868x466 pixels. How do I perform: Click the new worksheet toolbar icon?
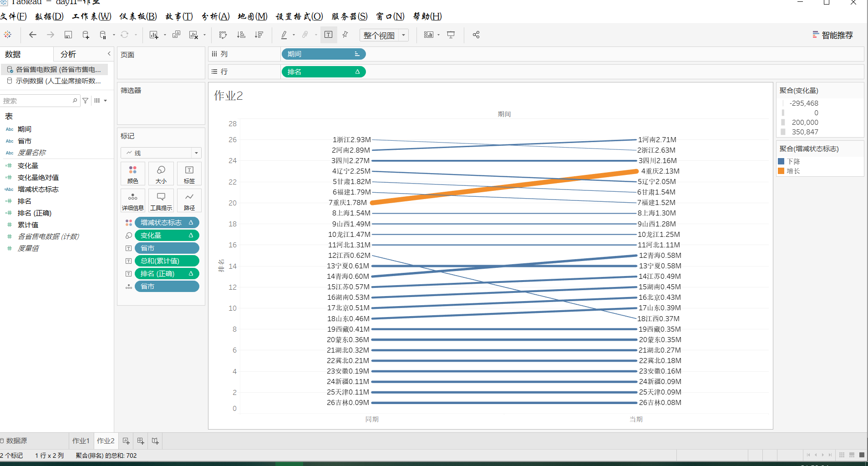(x=154, y=35)
